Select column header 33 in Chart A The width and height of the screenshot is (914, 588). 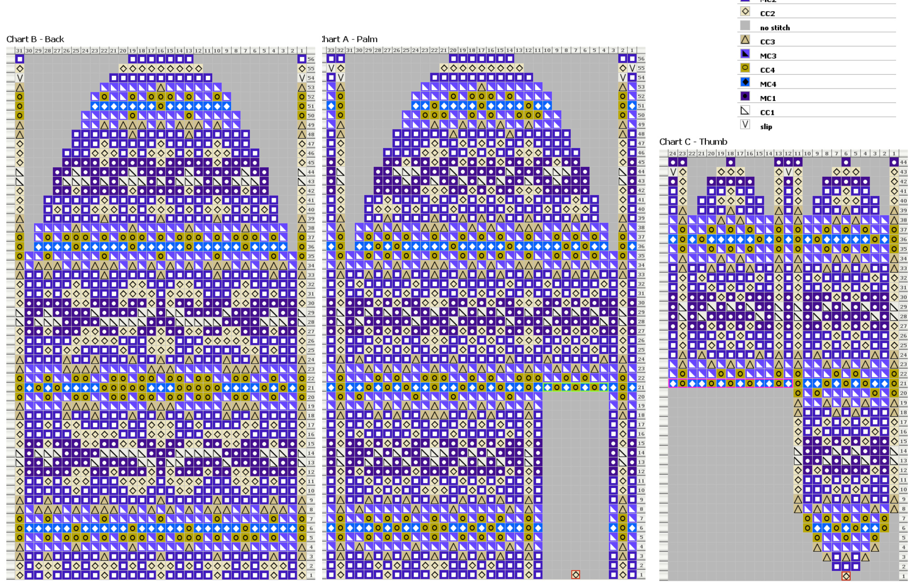tap(331, 50)
